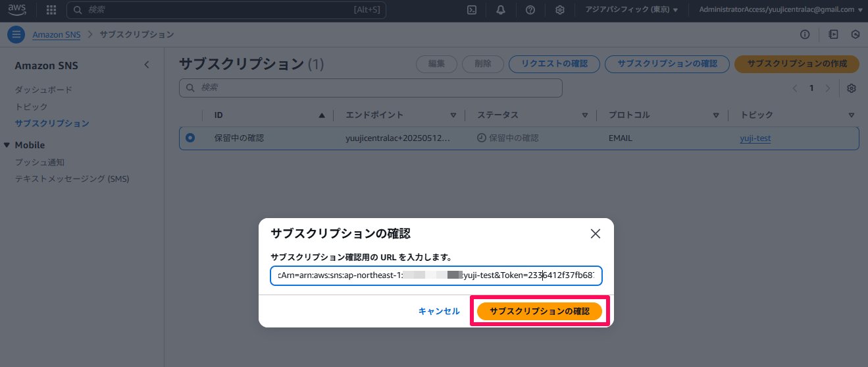Screen dimensions: 868x367
Task: Click the yuujicentralac endpoint cell
Action: click(x=398, y=138)
